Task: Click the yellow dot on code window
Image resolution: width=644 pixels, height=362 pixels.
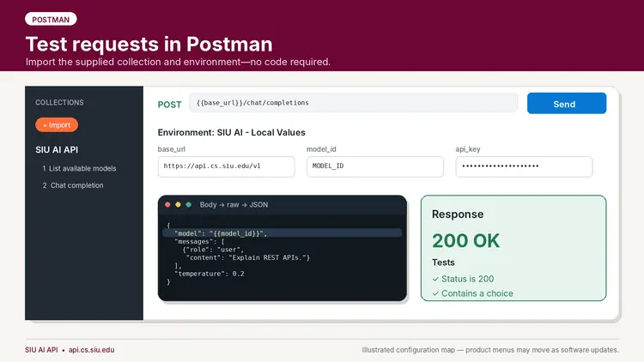Action: [x=178, y=204]
